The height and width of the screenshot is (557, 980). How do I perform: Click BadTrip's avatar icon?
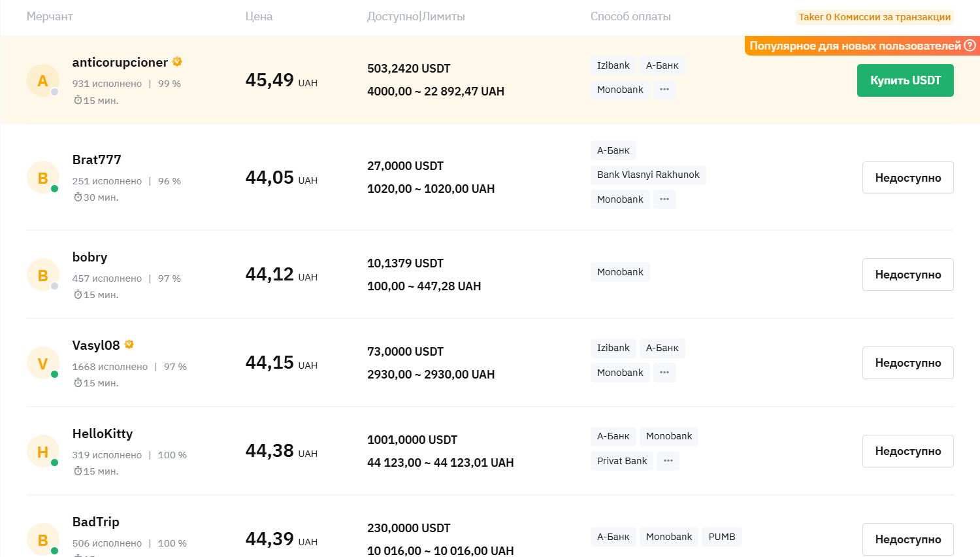(x=42, y=540)
